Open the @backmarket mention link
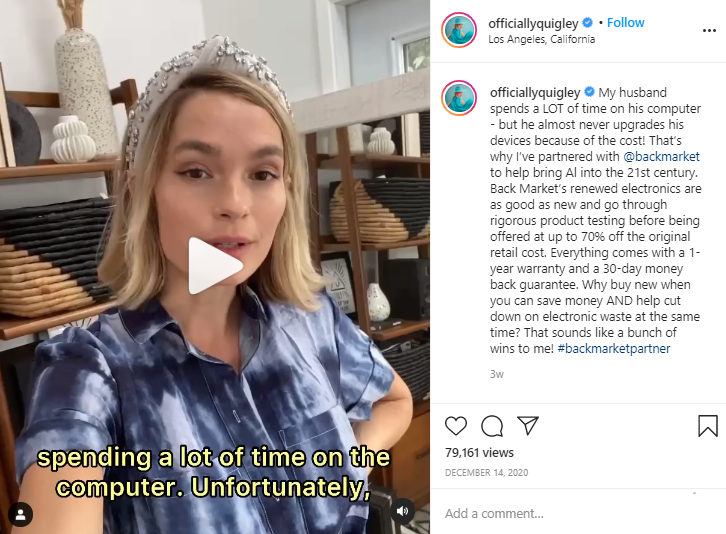The height and width of the screenshot is (534, 726). pos(661,157)
